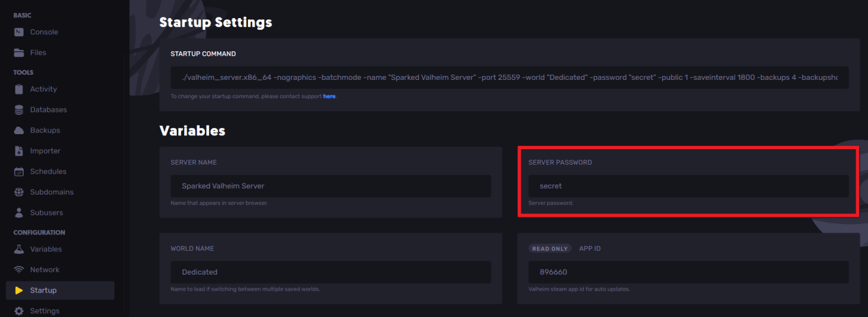This screenshot has width=868, height=317.
Task: Click the Databases stack icon
Action: point(19,110)
